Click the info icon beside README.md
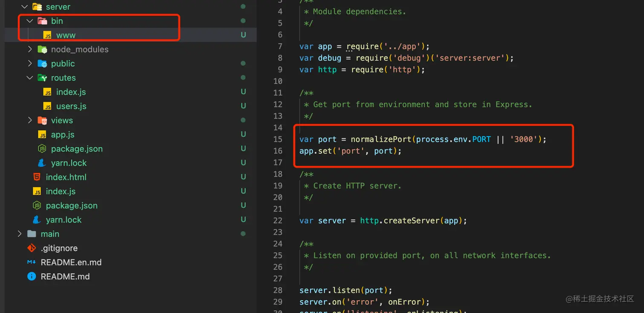 32,276
